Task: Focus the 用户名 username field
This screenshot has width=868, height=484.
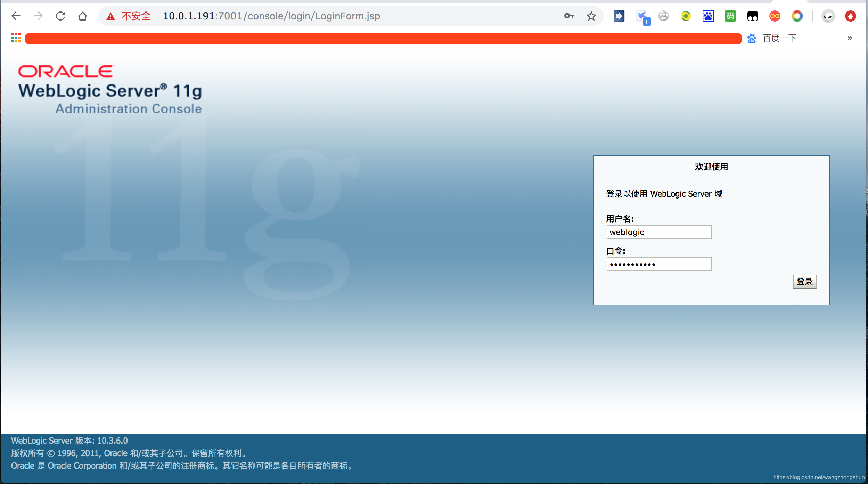Action: (x=659, y=232)
